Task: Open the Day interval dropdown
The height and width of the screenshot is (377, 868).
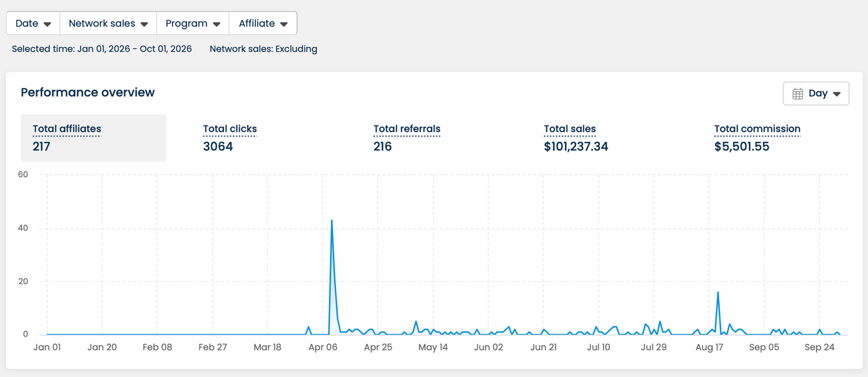Action: point(816,93)
